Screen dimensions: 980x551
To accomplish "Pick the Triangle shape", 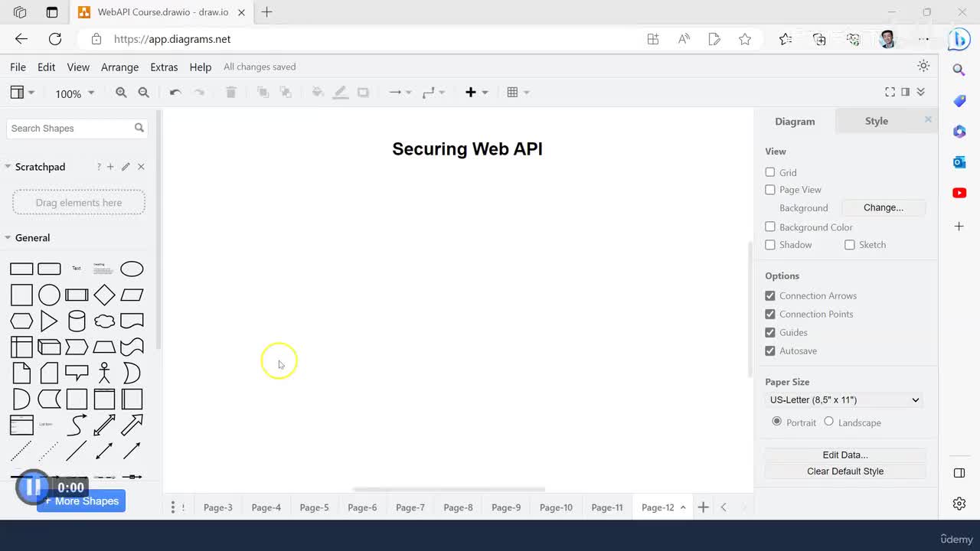I will click(49, 321).
